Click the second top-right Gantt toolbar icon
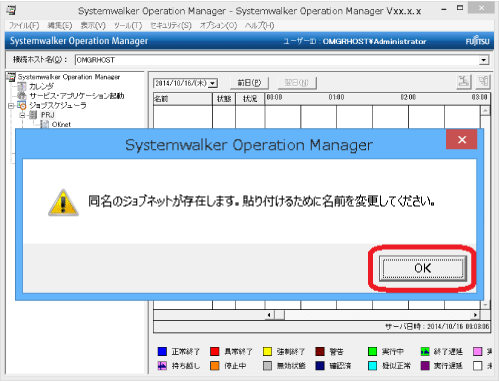 [483, 82]
